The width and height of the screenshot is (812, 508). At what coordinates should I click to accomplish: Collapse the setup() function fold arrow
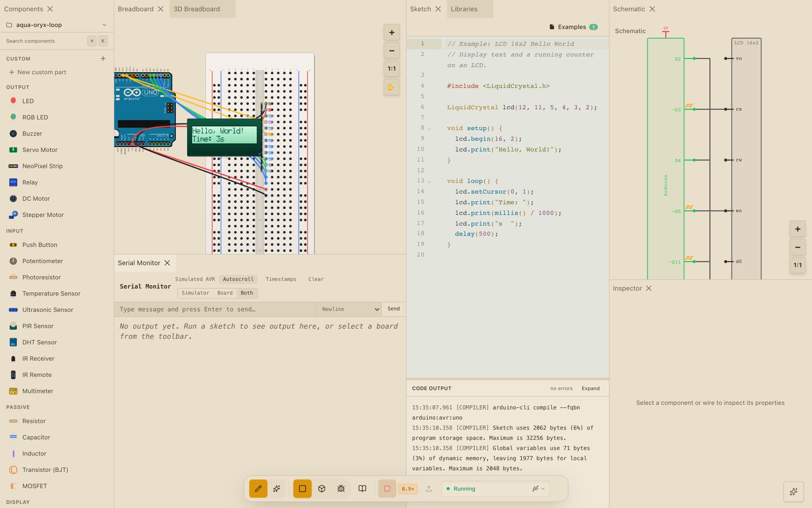pyautogui.click(x=430, y=129)
